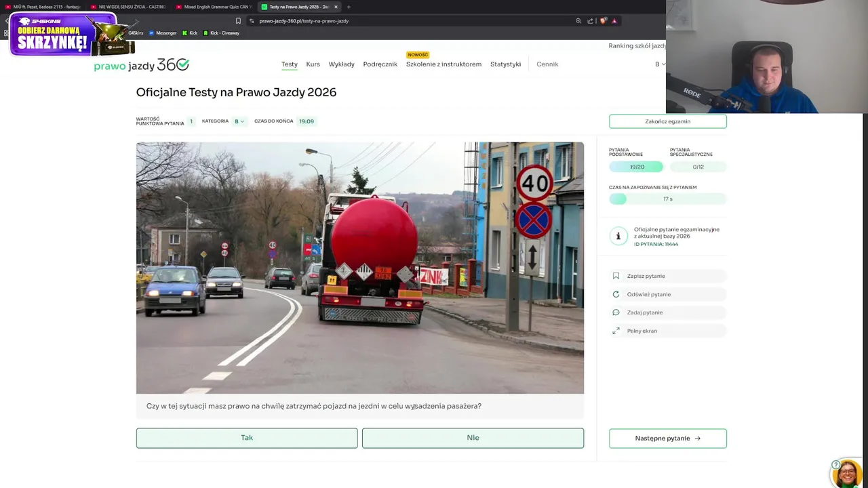This screenshot has width=868, height=488.
Task: Click the site settings icon left of URL
Action: 252,21
